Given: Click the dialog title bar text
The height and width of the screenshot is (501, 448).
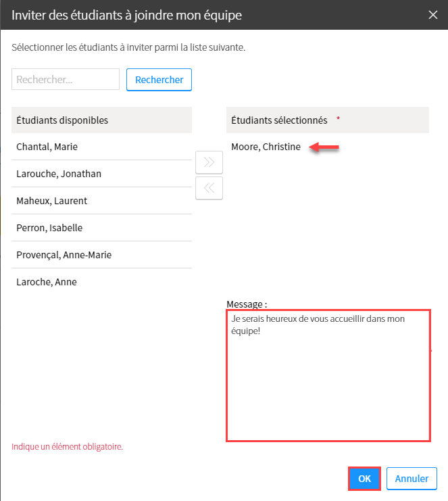Looking at the screenshot, I should [x=127, y=15].
